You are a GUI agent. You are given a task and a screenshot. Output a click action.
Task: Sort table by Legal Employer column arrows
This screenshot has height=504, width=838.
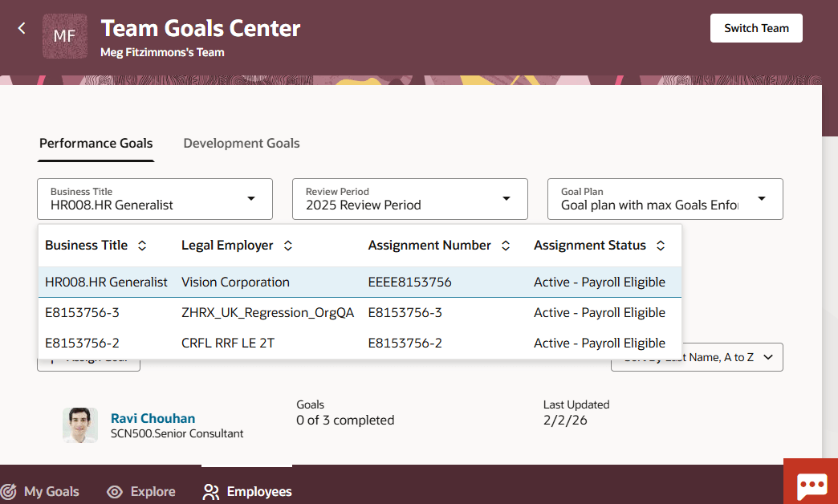(x=287, y=245)
